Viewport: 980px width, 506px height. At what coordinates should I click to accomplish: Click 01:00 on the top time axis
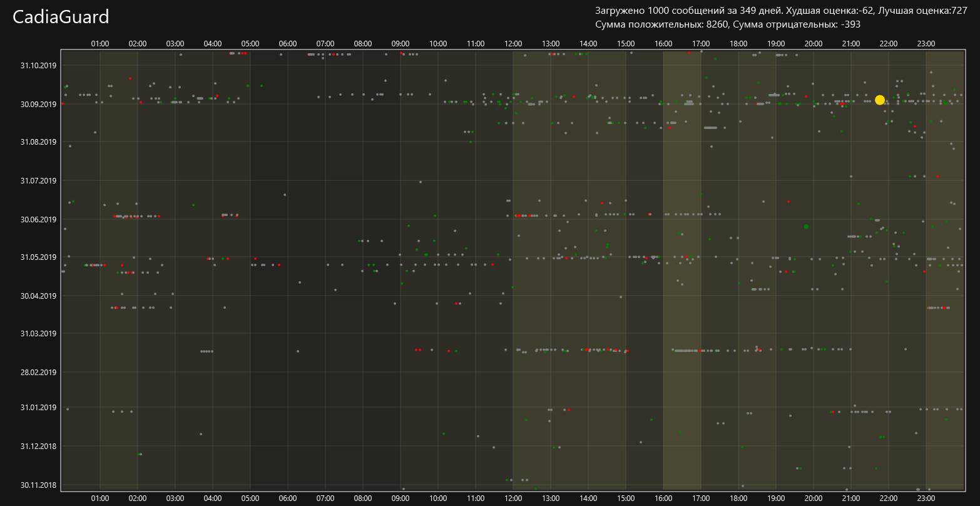click(100, 44)
